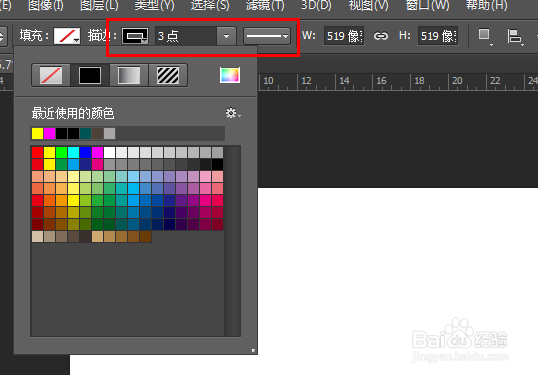Click the H height value field
Image resolution: width=538 pixels, height=375 pixels.
(438, 36)
